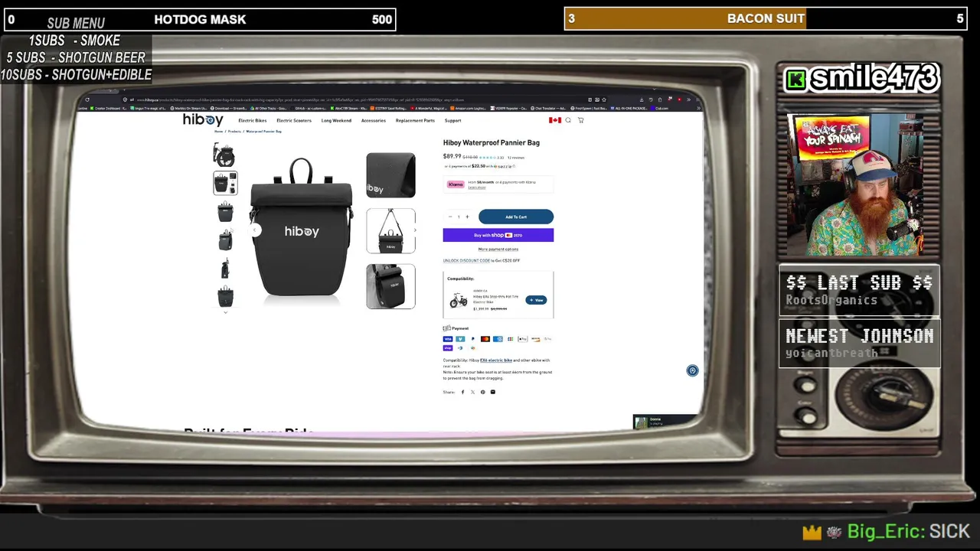
Task: Open the fabric close-up product image
Action: point(390,175)
